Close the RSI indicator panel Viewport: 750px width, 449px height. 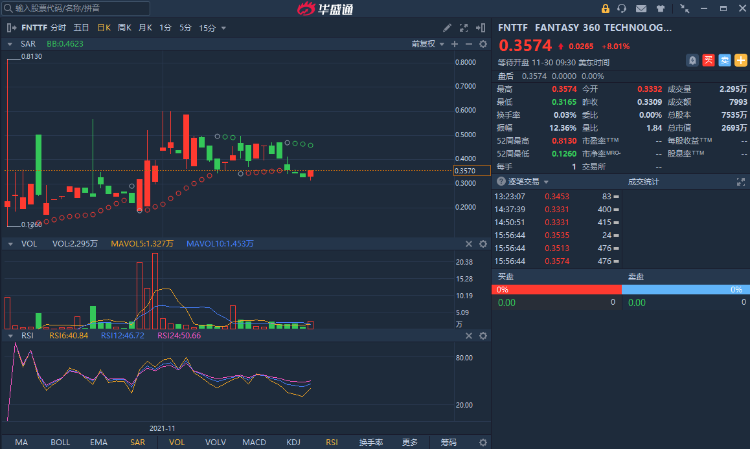click(469, 336)
